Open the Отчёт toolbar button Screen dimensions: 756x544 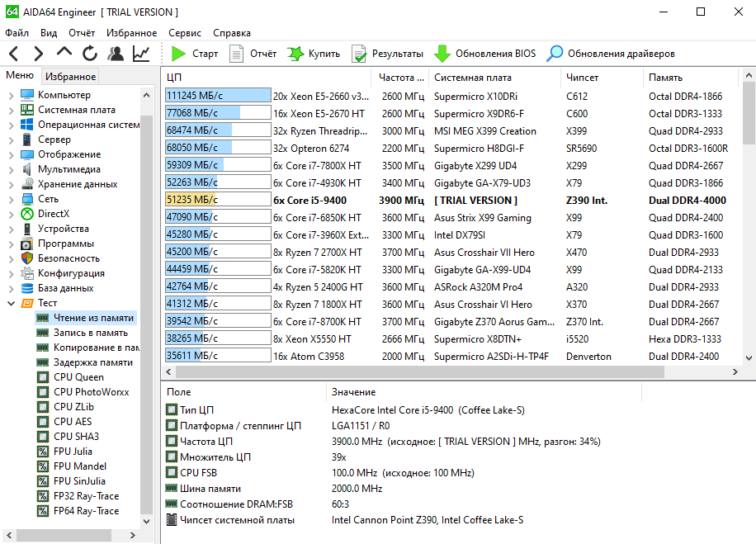coord(253,54)
